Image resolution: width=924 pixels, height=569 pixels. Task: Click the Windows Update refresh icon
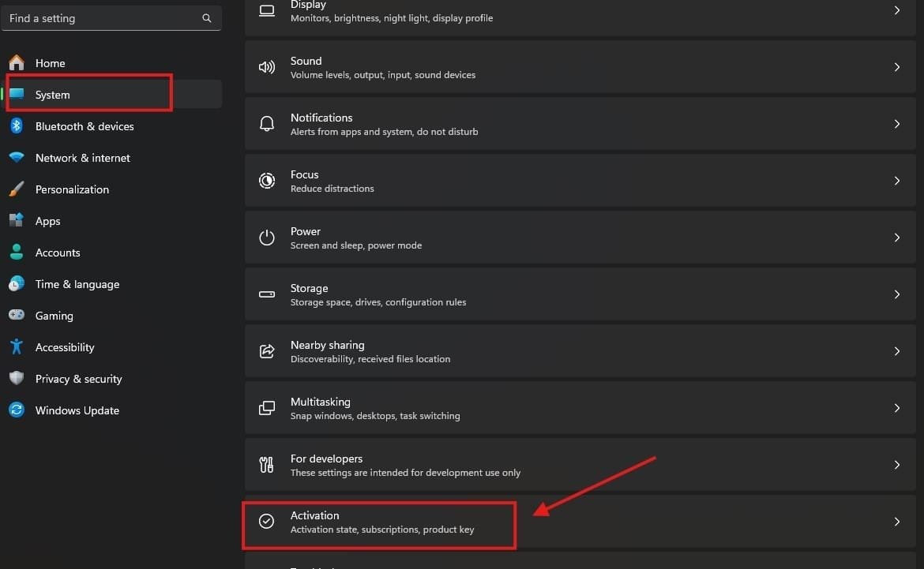coord(17,410)
